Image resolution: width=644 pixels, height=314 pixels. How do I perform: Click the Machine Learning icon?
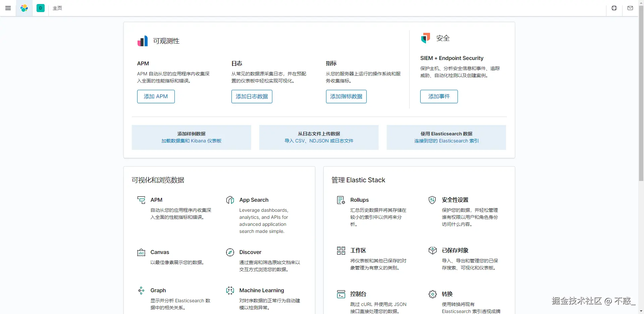click(230, 291)
